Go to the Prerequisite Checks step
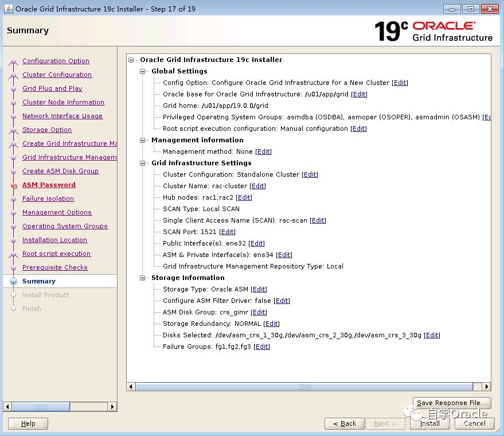 (55, 267)
